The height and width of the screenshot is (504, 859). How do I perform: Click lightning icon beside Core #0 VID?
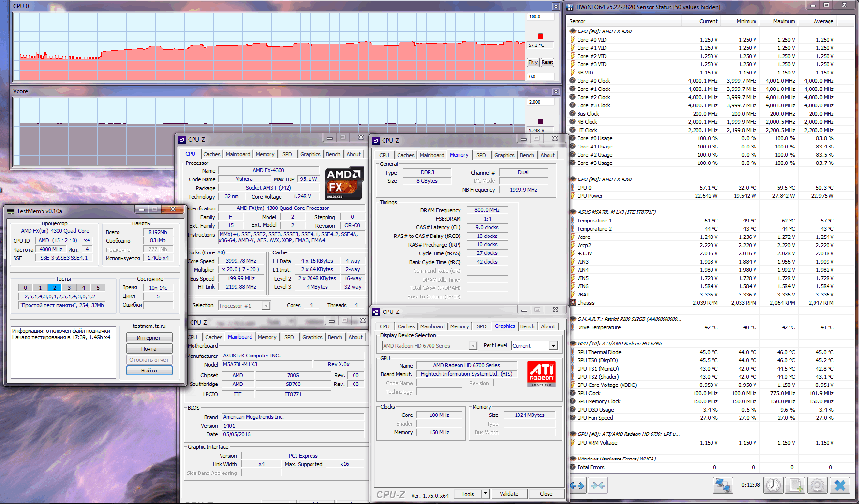coord(573,40)
